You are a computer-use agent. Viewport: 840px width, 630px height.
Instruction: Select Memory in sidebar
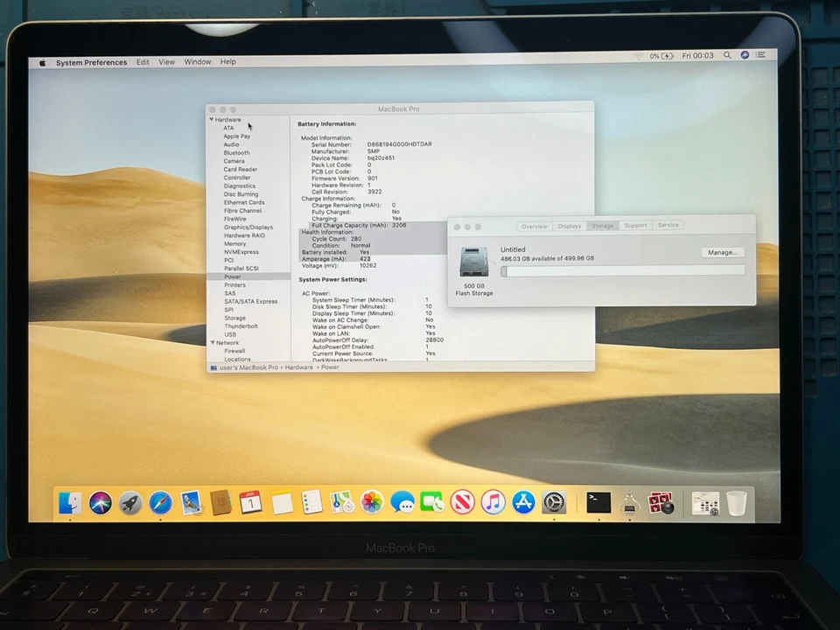[234, 244]
